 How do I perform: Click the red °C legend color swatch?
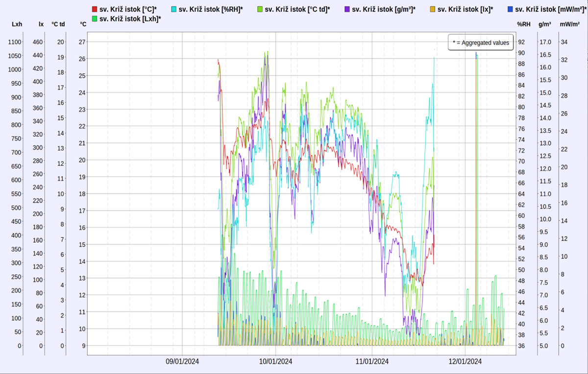(95, 9)
